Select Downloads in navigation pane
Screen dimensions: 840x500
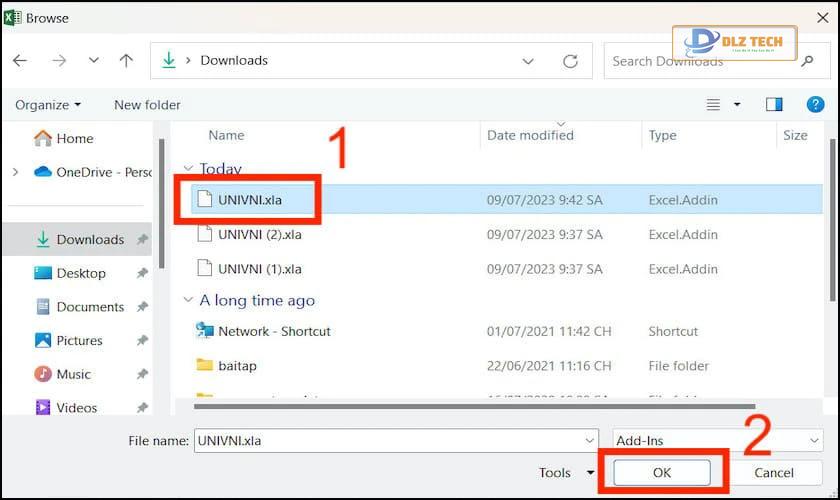77,239
